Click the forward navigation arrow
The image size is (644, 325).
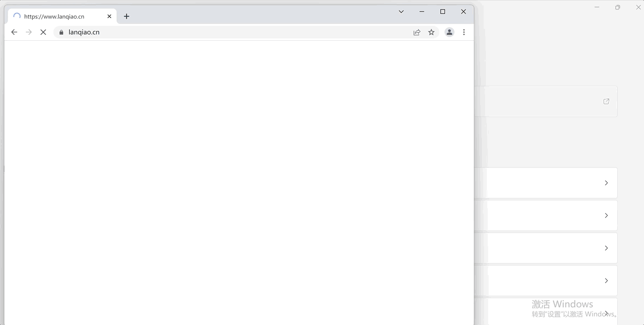pos(29,32)
